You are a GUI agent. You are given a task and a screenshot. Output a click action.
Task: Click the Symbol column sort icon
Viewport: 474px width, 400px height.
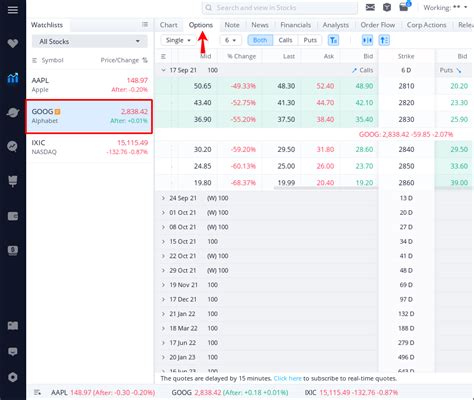34,60
